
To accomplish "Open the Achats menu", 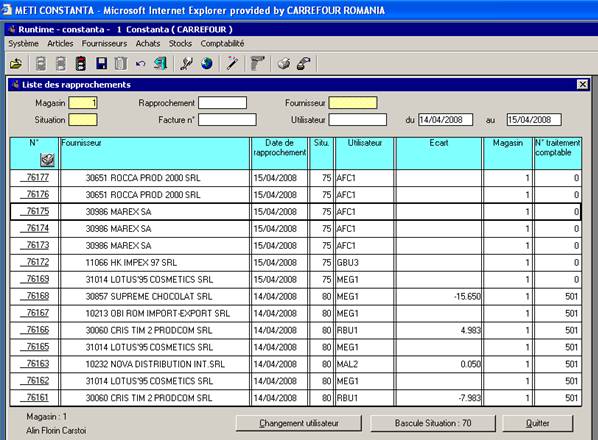I will click(x=148, y=43).
